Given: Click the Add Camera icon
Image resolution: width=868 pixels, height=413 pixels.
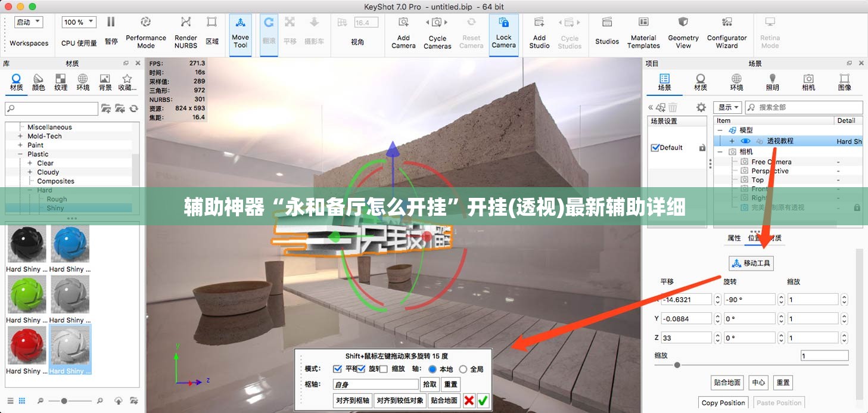Looking at the screenshot, I should 403,32.
